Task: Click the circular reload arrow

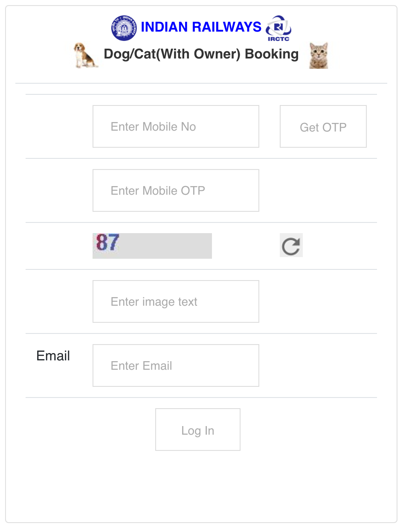Action: click(291, 245)
